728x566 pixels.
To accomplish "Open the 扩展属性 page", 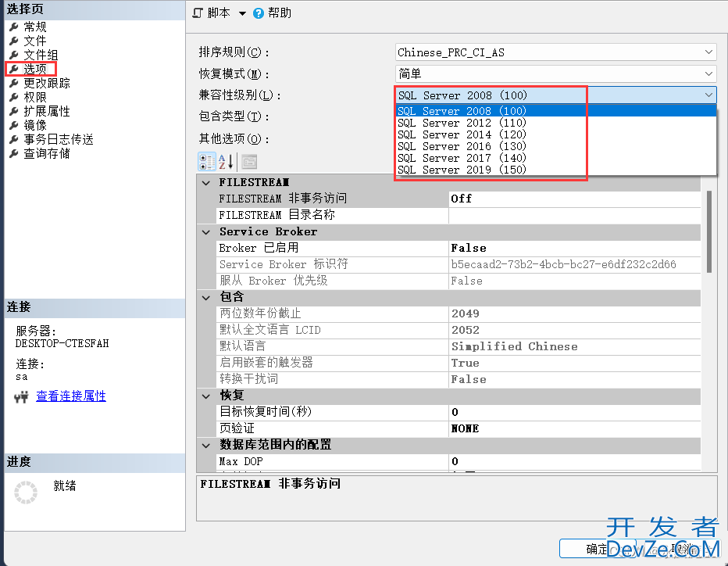I will [47, 111].
